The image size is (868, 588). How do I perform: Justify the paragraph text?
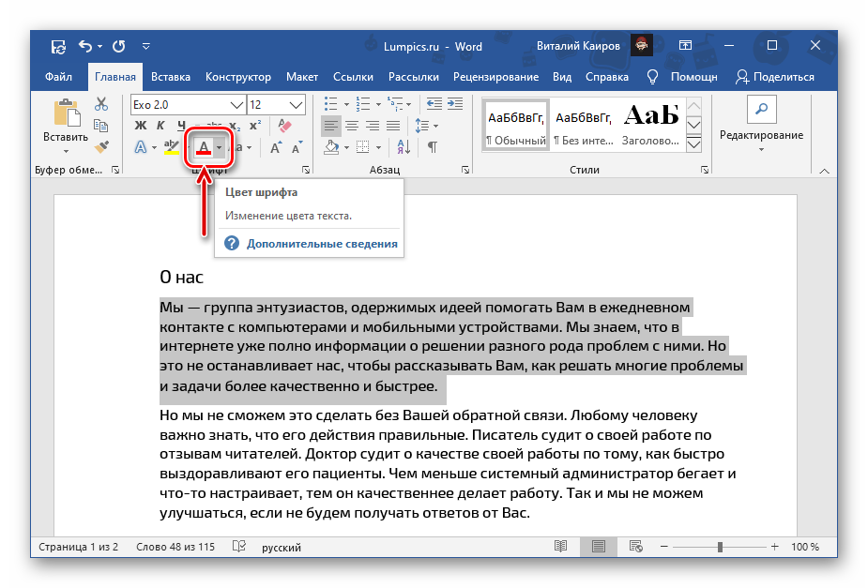[x=393, y=126]
